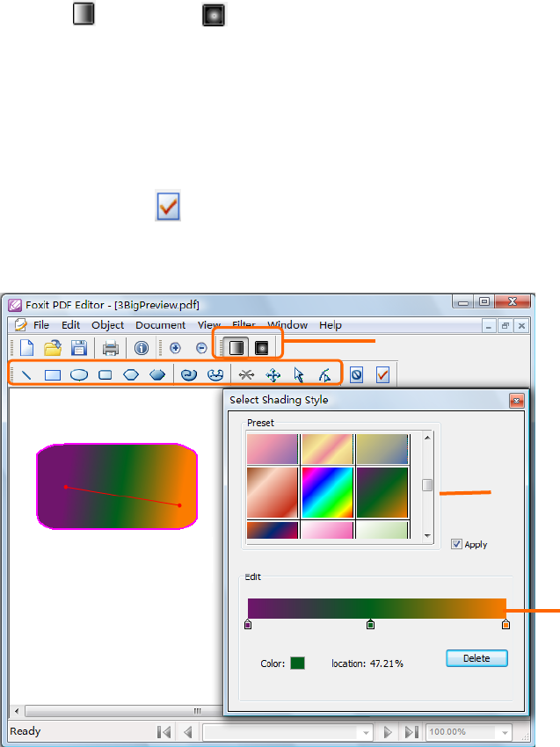The width and height of the screenshot is (560, 747).
Task: Close the Select Shading Style dialog
Action: (x=516, y=401)
